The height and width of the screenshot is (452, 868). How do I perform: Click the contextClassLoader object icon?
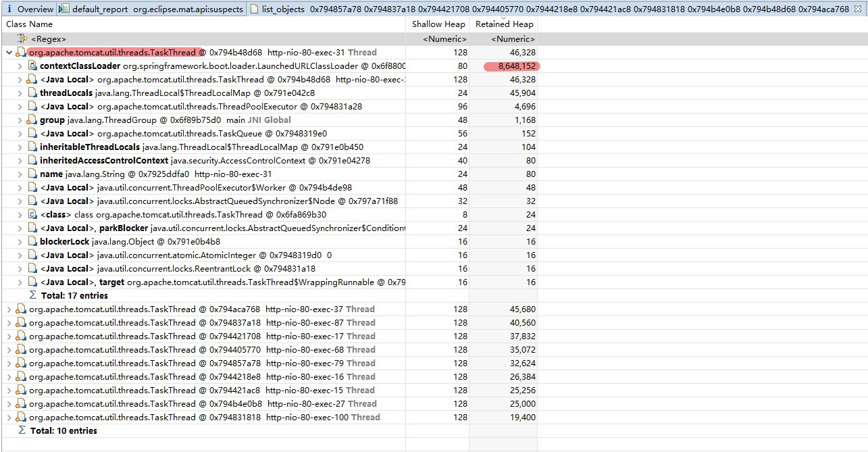click(32, 66)
